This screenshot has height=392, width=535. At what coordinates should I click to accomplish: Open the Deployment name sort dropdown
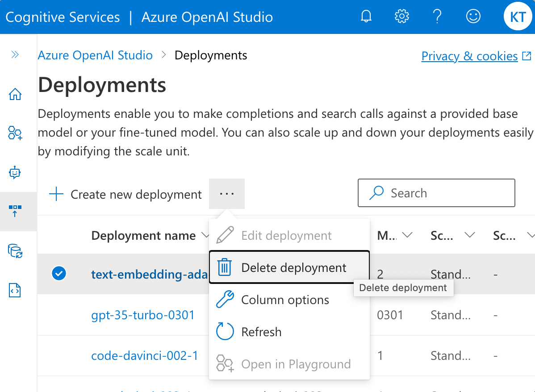tap(205, 235)
